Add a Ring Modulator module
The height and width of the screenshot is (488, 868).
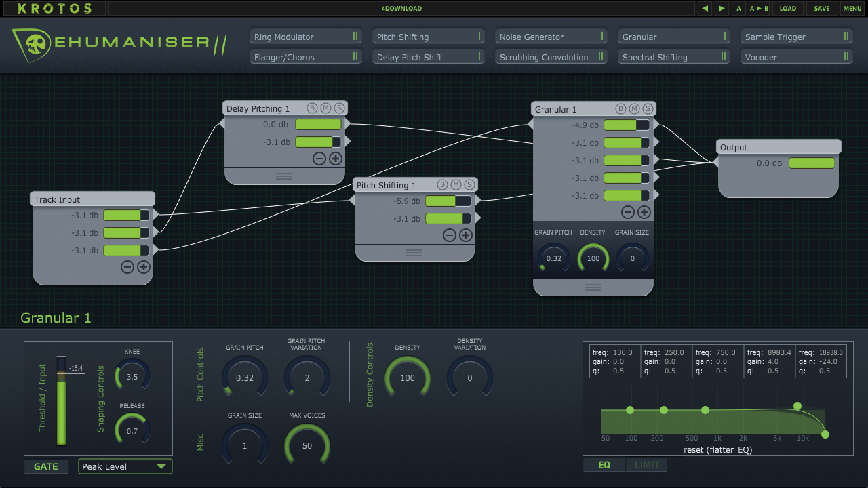[x=306, y=37]
